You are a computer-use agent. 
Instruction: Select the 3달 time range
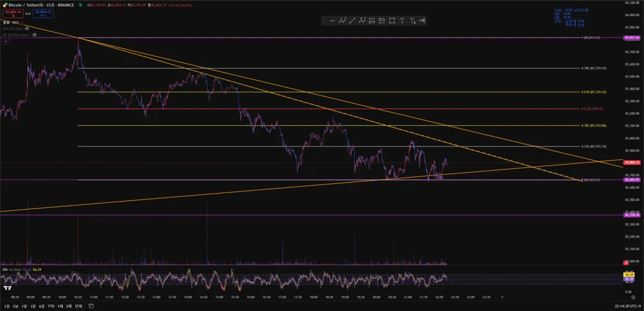[x=33, y=306]
